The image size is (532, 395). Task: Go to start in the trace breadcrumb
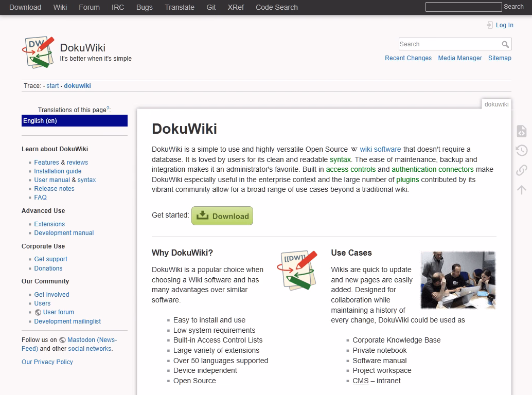click(x=52, y=86)
